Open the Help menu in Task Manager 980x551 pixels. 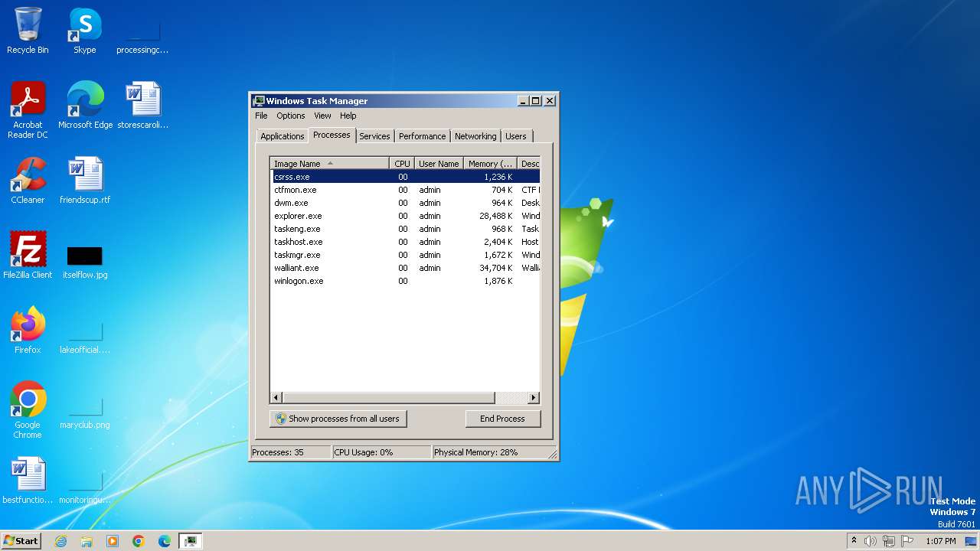click(x=348, y=116)
